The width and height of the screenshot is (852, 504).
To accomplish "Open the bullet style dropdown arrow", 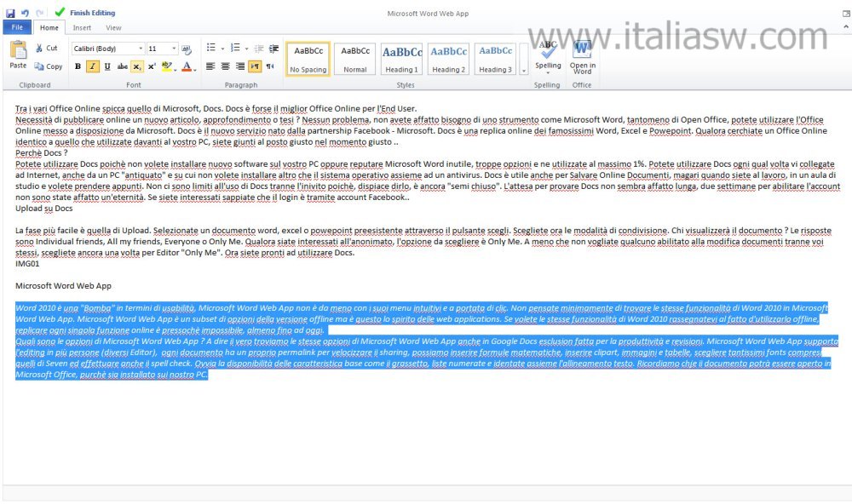I will [x=222, y=49].
